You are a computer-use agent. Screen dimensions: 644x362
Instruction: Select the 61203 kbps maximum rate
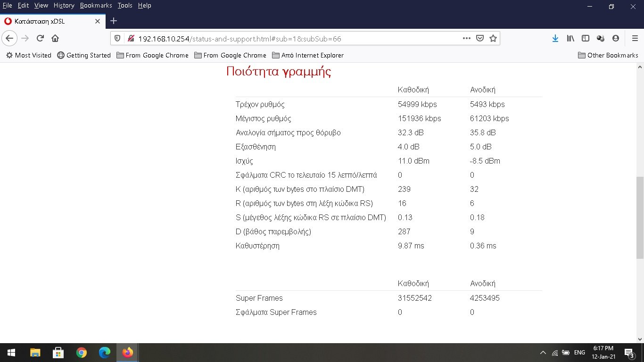(x=489, y=118)
